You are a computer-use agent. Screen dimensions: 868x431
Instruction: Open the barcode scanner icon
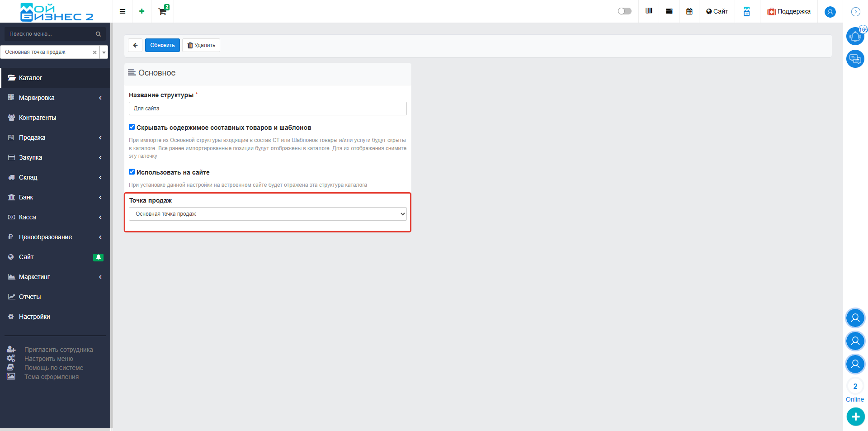tap(649, 11)
